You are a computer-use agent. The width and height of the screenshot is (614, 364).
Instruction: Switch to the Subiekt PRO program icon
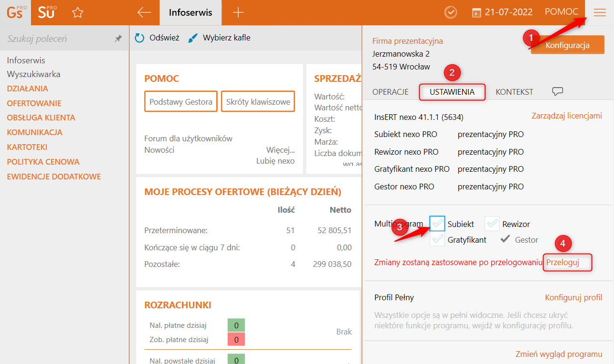click(47, 12)
